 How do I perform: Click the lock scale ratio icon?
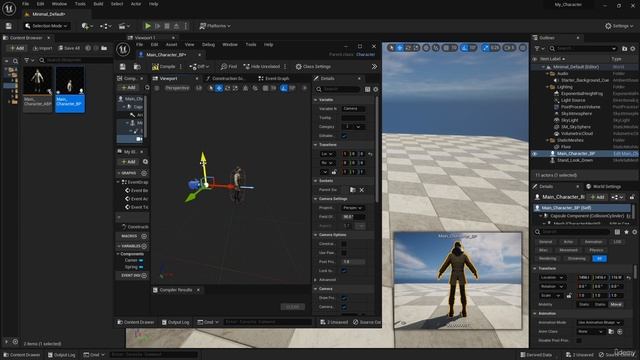point(334,172)
